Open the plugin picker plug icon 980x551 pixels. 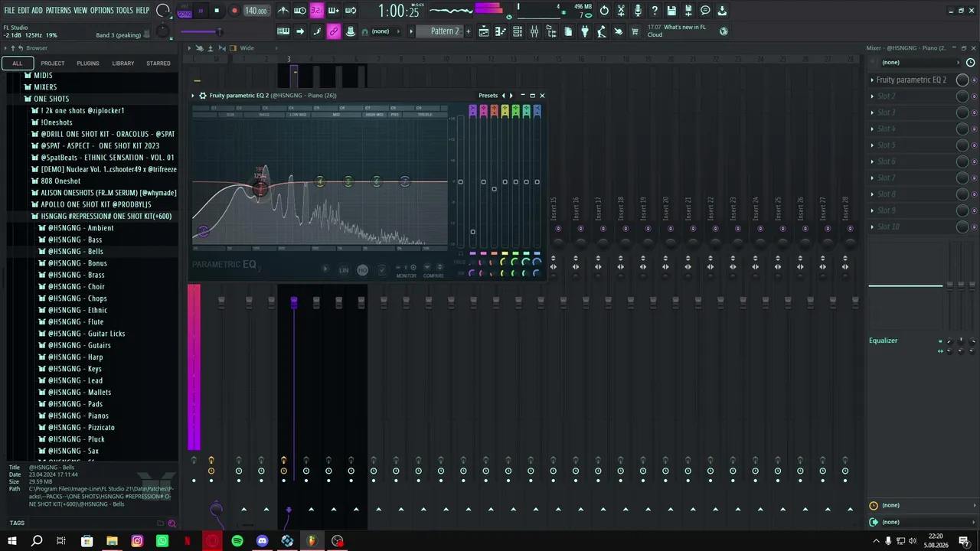pos(585,31)
